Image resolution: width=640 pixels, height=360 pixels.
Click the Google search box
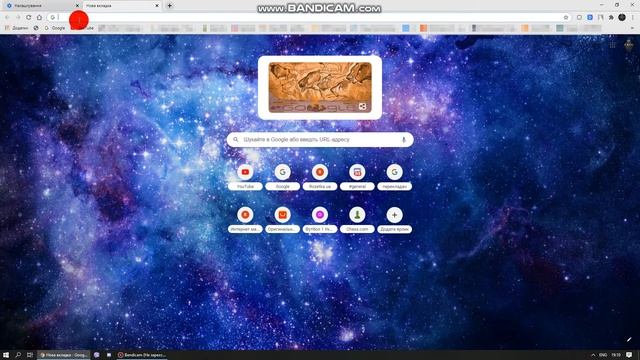320,140
